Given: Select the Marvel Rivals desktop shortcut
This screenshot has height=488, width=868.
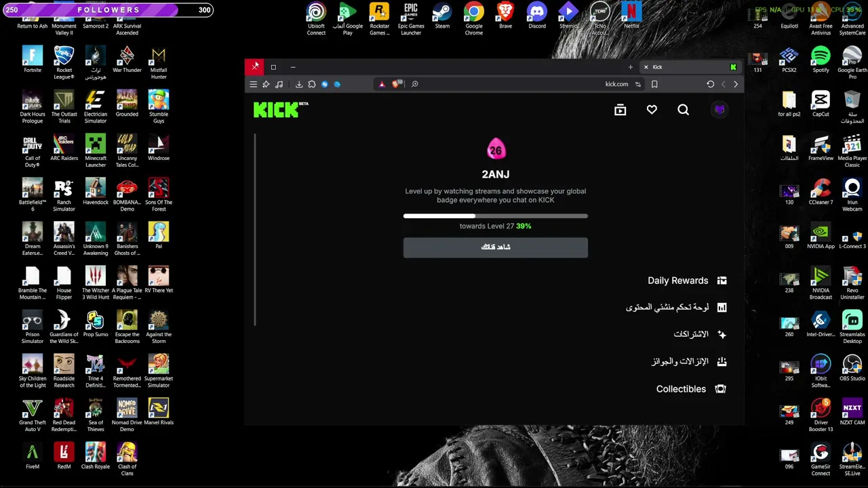Looking at the screenshot, I should (x=159, y=412).
